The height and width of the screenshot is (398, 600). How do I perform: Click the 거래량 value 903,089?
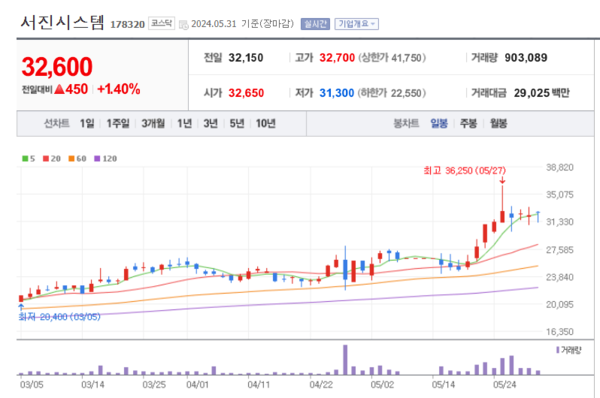pyautogui.click(x=526, y=58)
